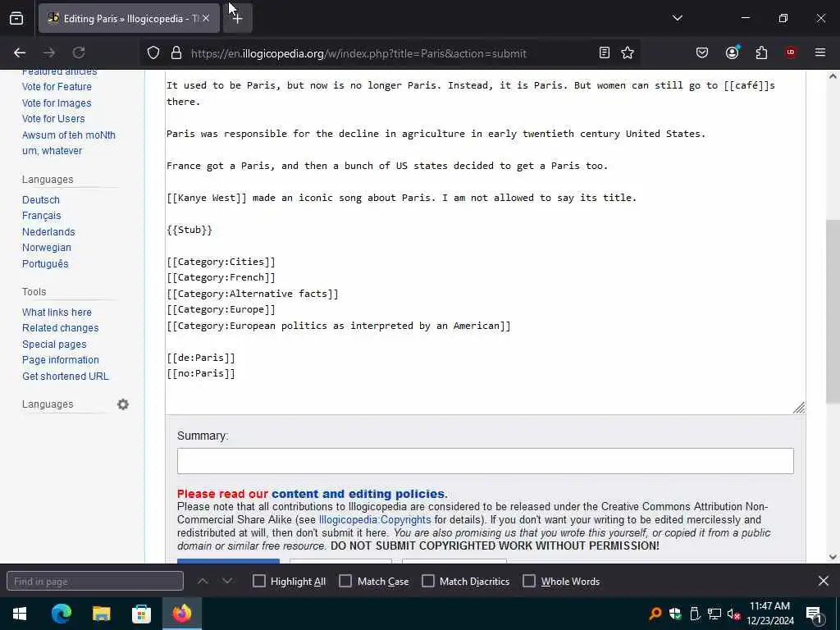Open the notification center icon
840x630 pixels.
point(815,614)
